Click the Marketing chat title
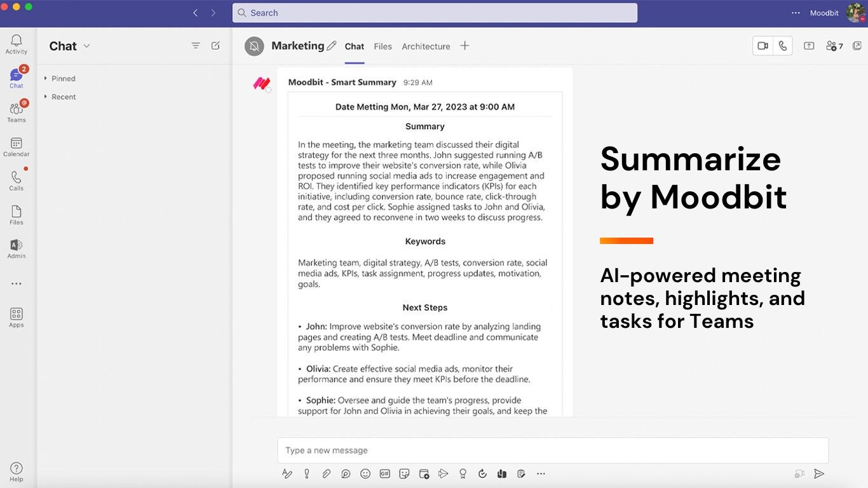Screen dimensions: 868x488 (x=297, y=46)
